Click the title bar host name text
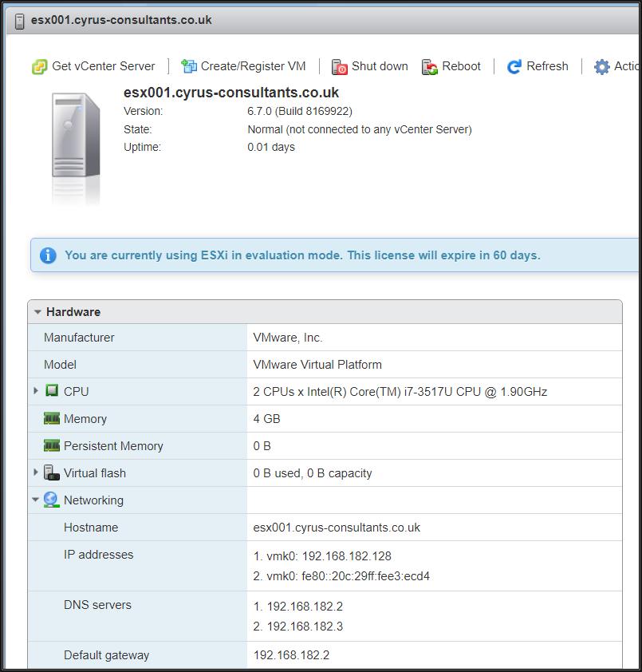Screen dimensions: 642x672 click(x=121, y=21)
